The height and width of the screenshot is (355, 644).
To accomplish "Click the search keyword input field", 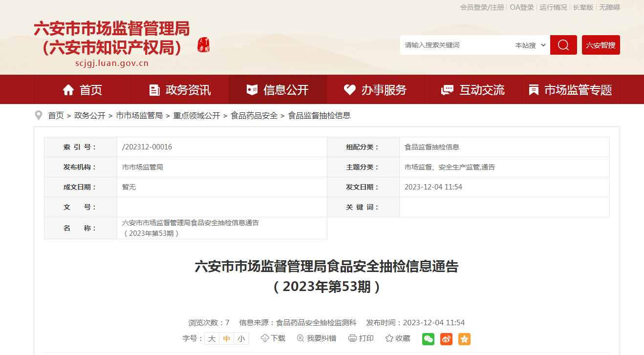I will click(454, 45).
